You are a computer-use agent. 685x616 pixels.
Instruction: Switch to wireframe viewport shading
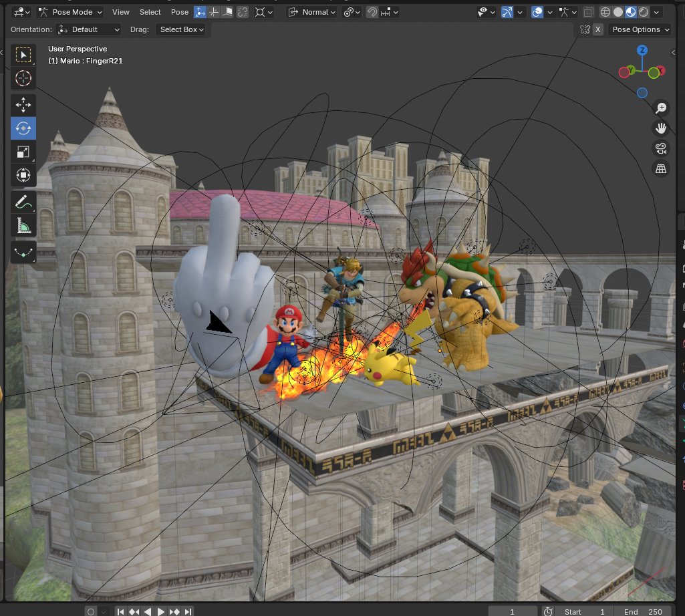pyautogui.click(x=605, y=12)
